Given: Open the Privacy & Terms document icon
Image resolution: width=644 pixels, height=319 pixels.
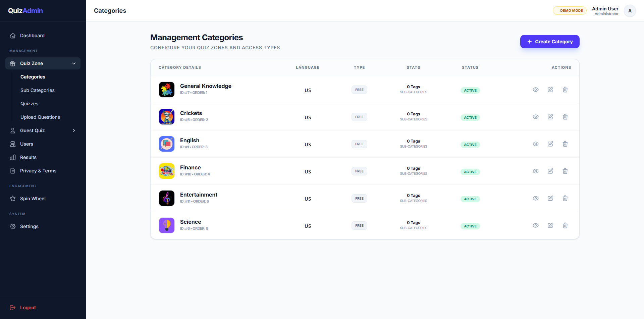Looking at the screenshot, I should 13,171.
